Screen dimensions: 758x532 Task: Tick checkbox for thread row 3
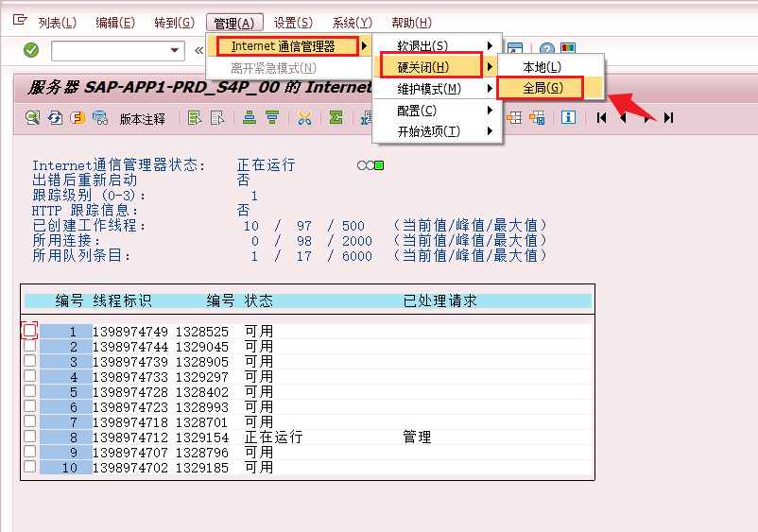click(x=29, y=360)
